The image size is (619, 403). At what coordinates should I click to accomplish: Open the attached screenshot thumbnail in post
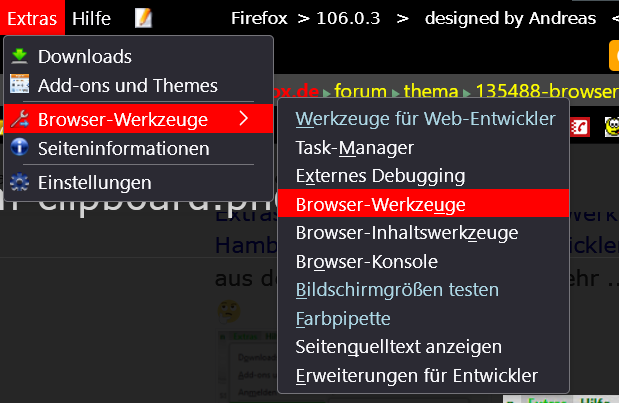[247, 367]
